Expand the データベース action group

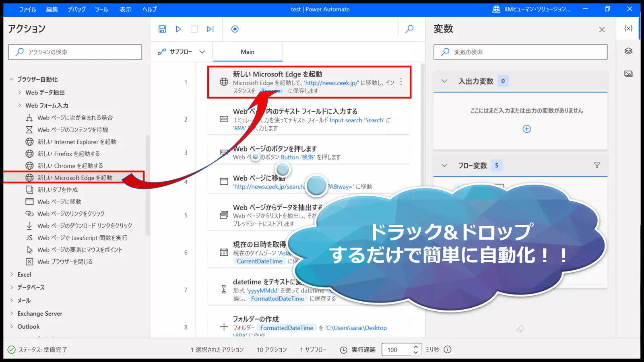[x=12, y=287]
